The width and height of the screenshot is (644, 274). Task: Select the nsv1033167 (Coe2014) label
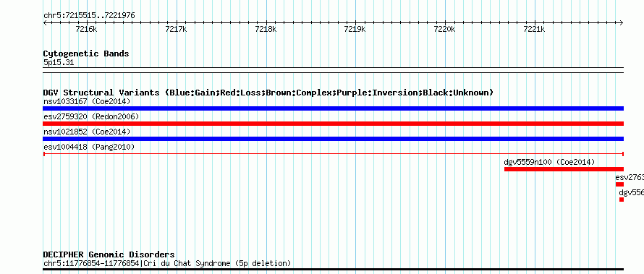coord(87,101)
